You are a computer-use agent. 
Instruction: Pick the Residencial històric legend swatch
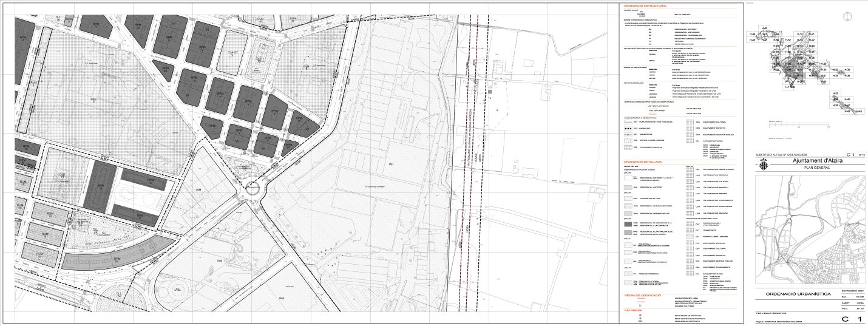point(628,188)
